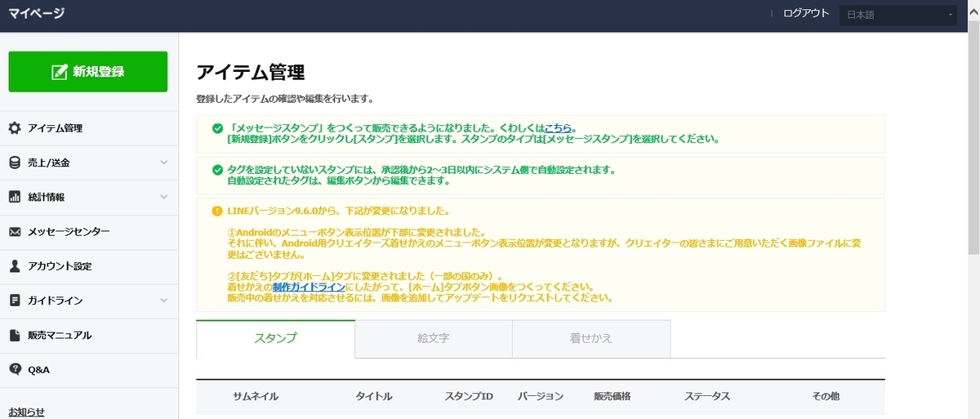Switch to the スタンプ tab

(x=275, y=338)
